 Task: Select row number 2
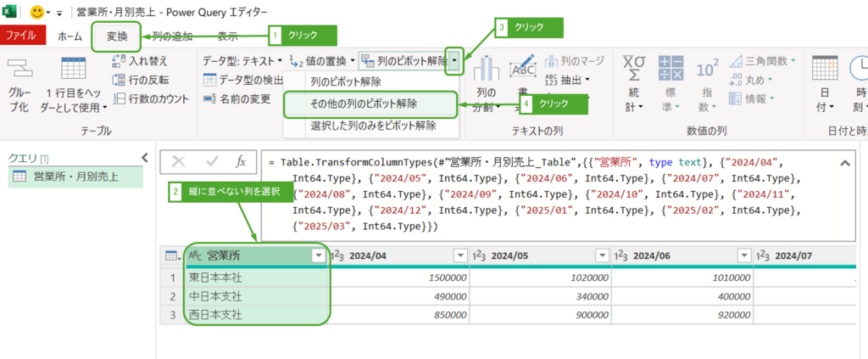tap(173, 296)
